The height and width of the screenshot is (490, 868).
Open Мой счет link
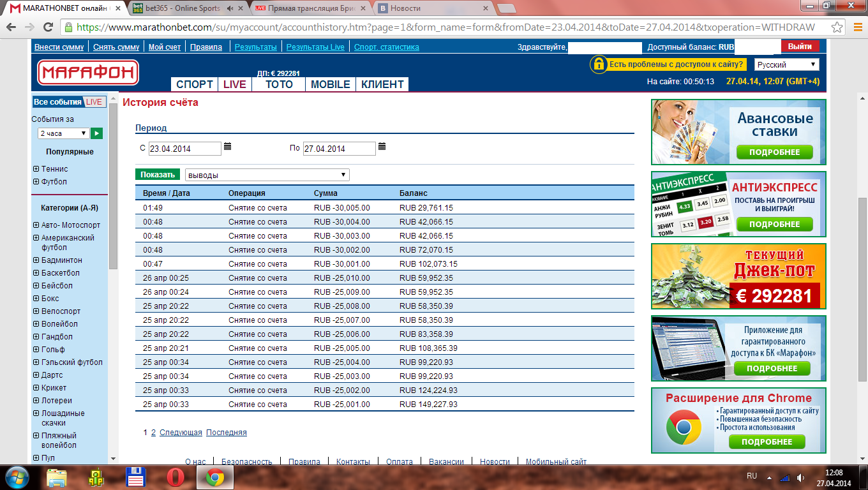tap(165, 47)
